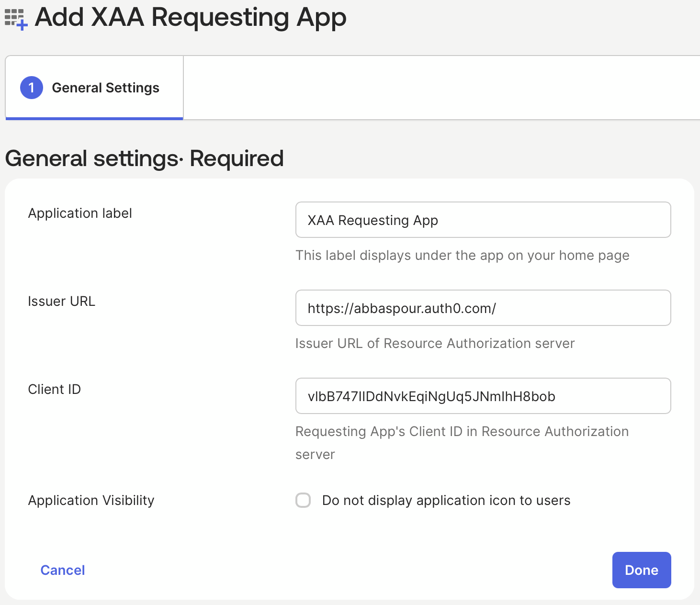Screen dimensions: 700x605
Task: Click the 'General settings· Required' heading
Action: 145,158
